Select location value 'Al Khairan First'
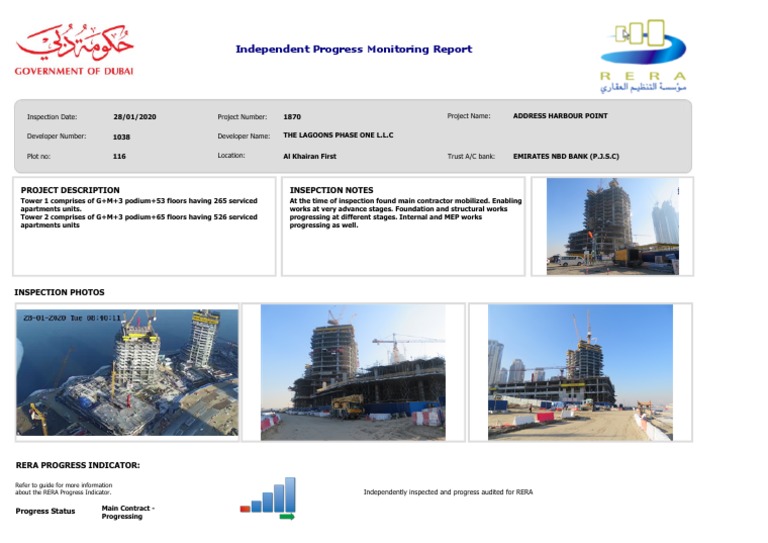 click(x=310, y=157)
